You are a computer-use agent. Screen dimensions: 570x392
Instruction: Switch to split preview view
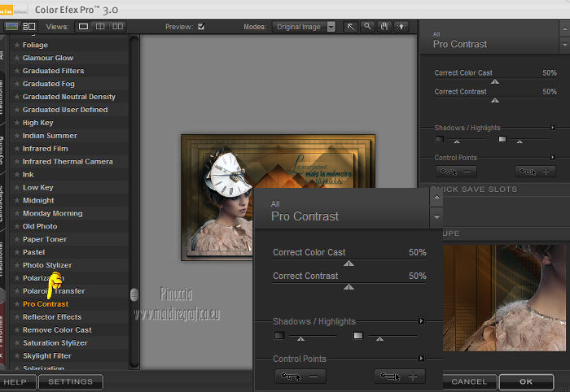pos(99,26)
